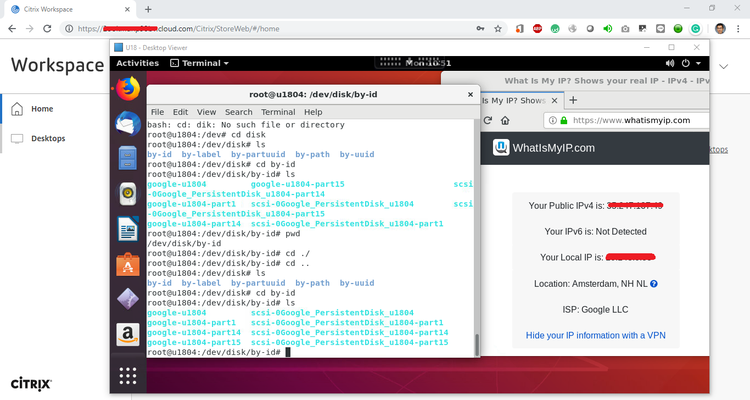Click the red ABP extension icon
The height and width of the screenshot is (400, 750).
pyautogui.click(x=537, y=29)
